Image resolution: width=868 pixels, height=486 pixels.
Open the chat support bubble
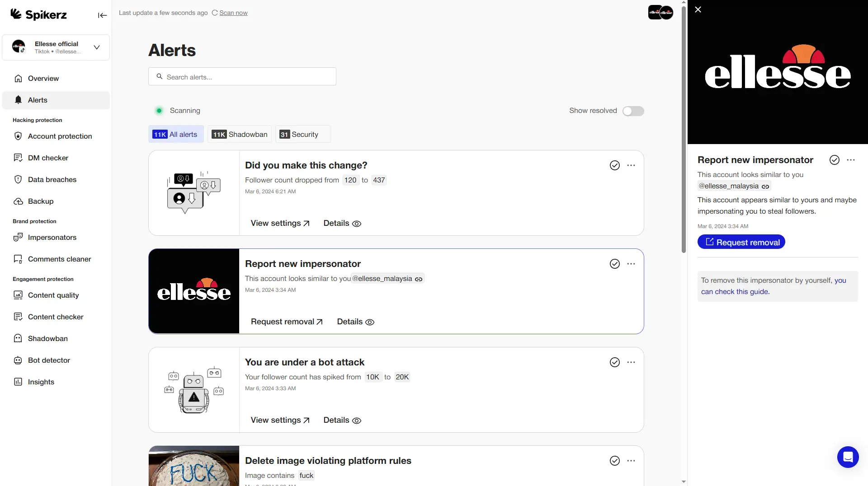click(848, 458)
